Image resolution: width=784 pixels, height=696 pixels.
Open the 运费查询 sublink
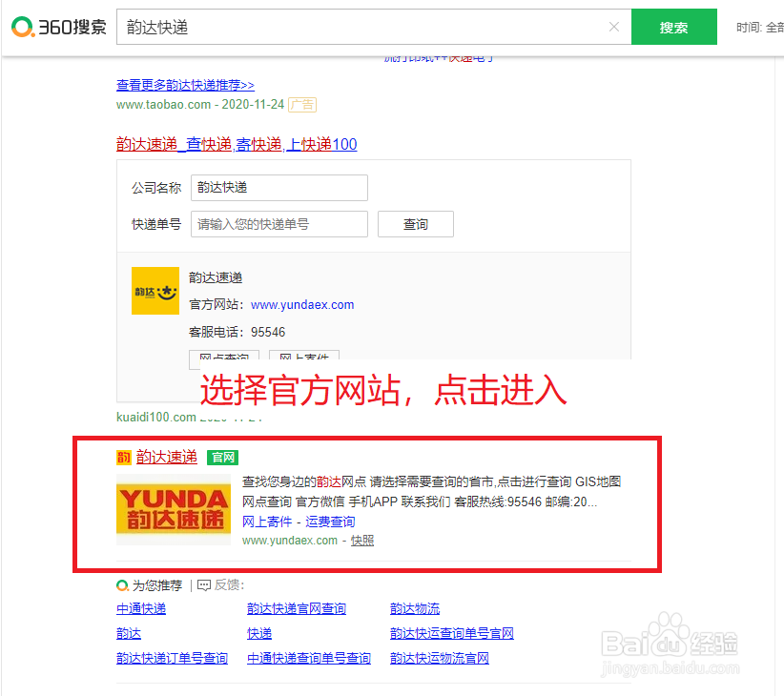(330, 522)
